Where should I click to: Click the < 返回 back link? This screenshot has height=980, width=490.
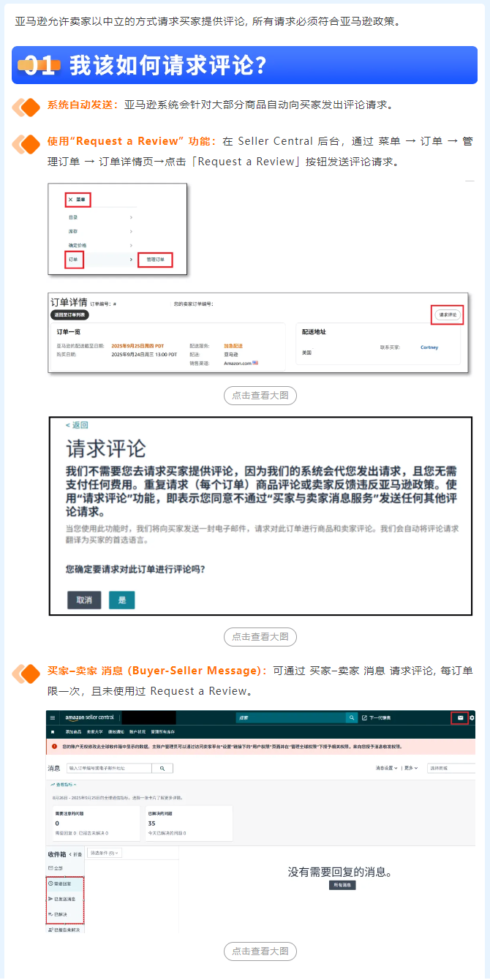77,425
